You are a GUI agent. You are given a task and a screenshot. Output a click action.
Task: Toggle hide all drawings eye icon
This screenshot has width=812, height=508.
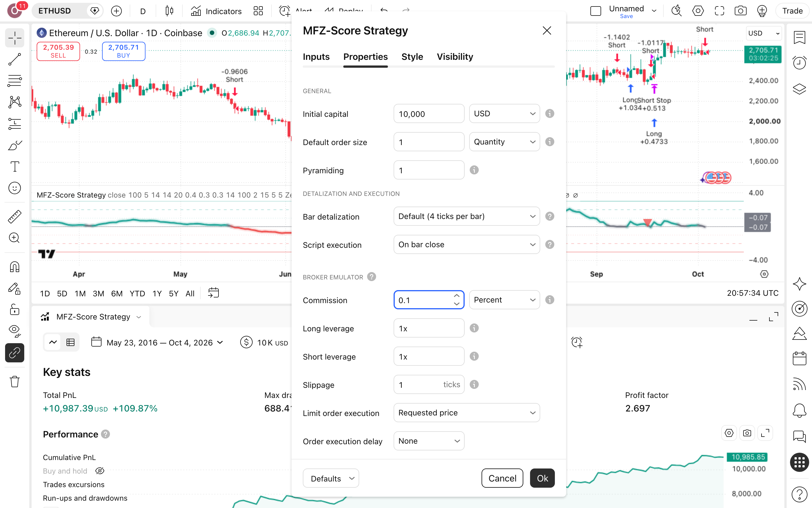point(14,331)
